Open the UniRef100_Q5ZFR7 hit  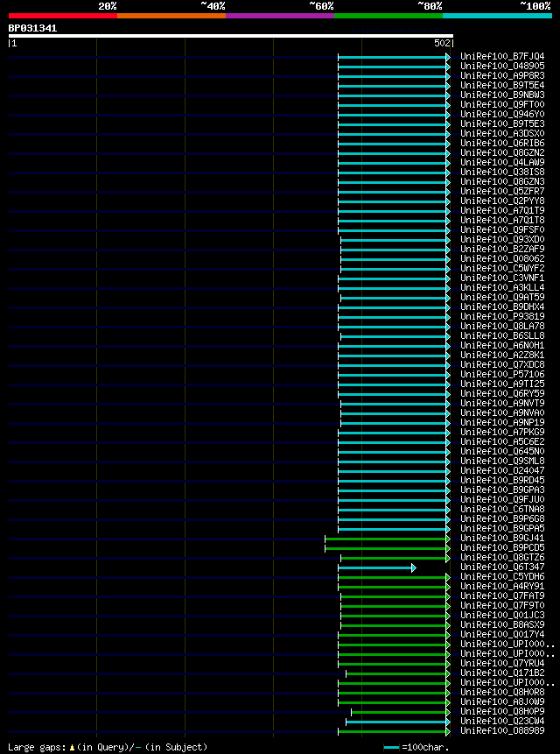click(x=502, y=192)
